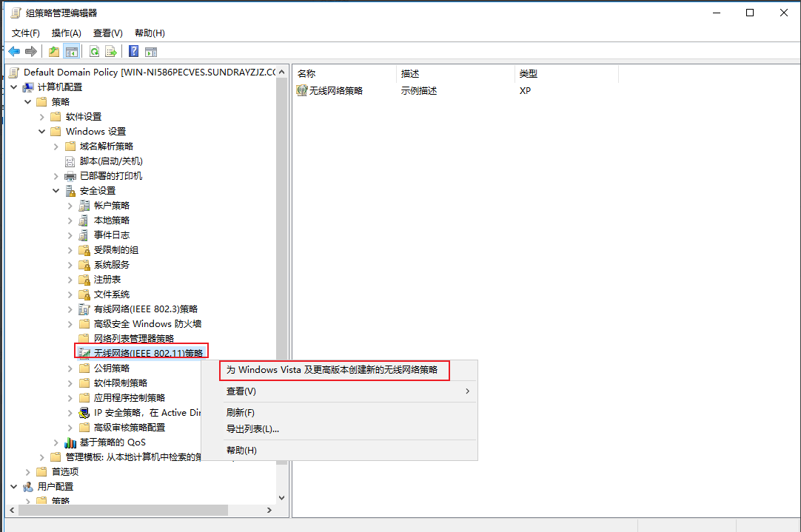
Task: Click 导出列表(L)... in the context menu
Action: (252, 428)
